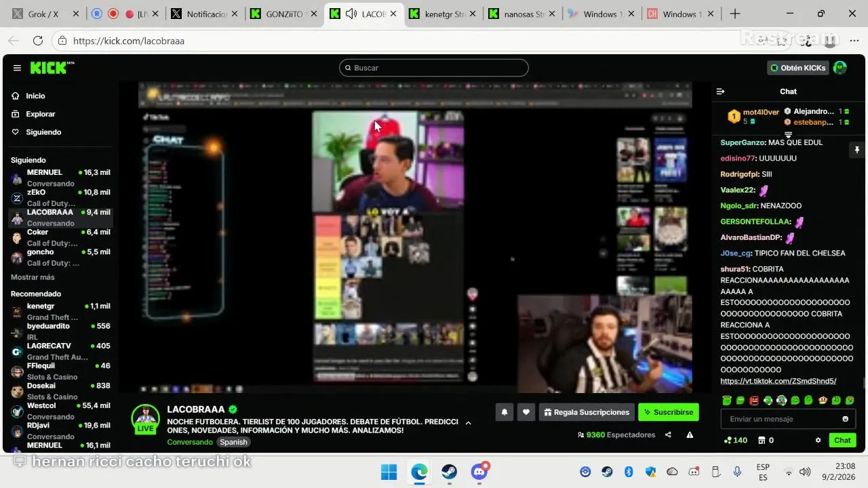Open kenetgr recommended channel

coord(60,312)
